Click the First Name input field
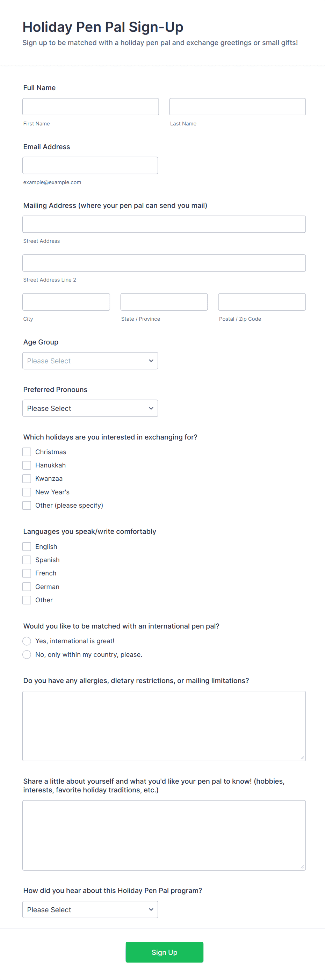The width and height of the screenshot is (325, 980). click(91, 107)
